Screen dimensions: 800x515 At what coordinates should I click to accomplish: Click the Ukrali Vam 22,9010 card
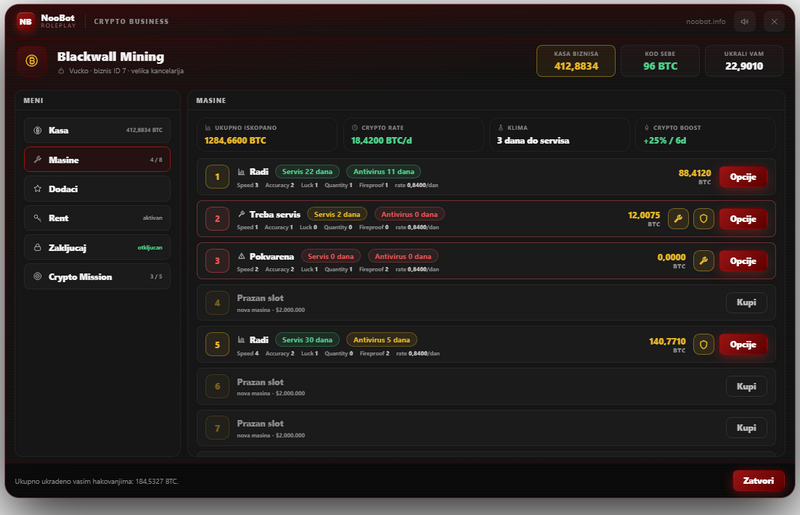point(744,61)
